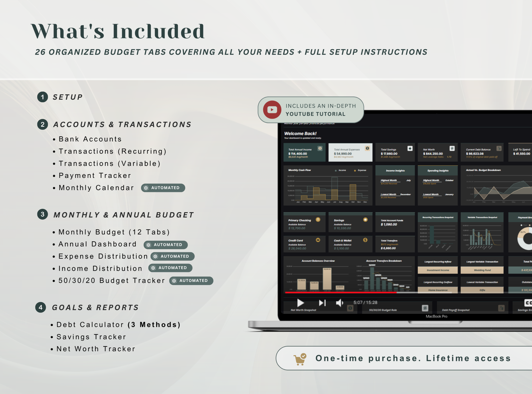Image resolution: width=532 pixels, height=394 pixels.
Task: Click the Credit Card account icon
Action: pyautogui.click(x=318, y=240)
